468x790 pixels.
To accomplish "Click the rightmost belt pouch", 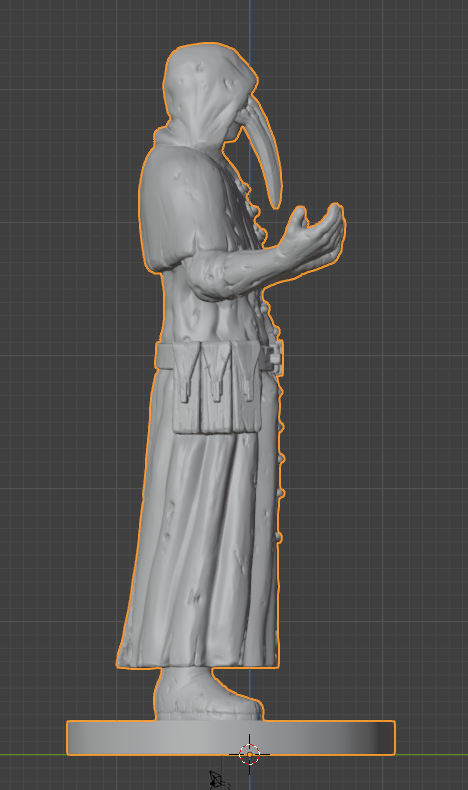I will pyautogui.click(x=246, y=387).
